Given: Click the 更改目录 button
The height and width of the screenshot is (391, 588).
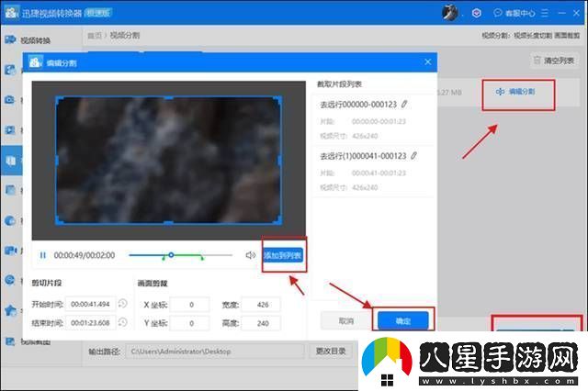Looking at the screenshot, I should tap(331, 352).
